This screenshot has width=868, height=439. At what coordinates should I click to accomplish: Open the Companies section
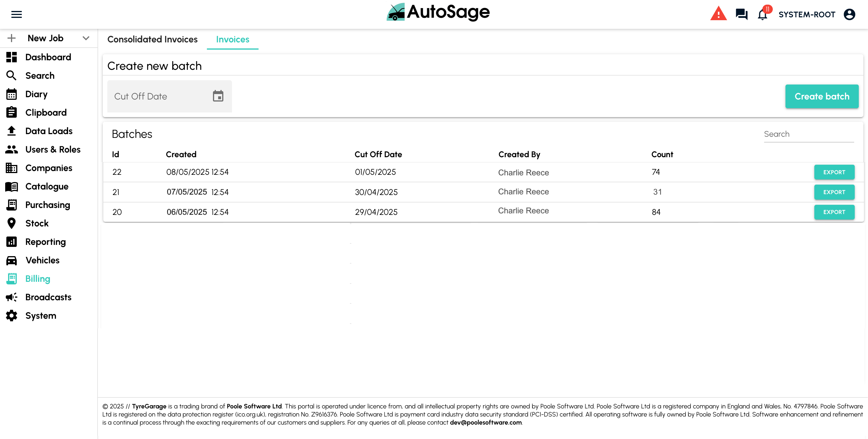click(48, 168)
